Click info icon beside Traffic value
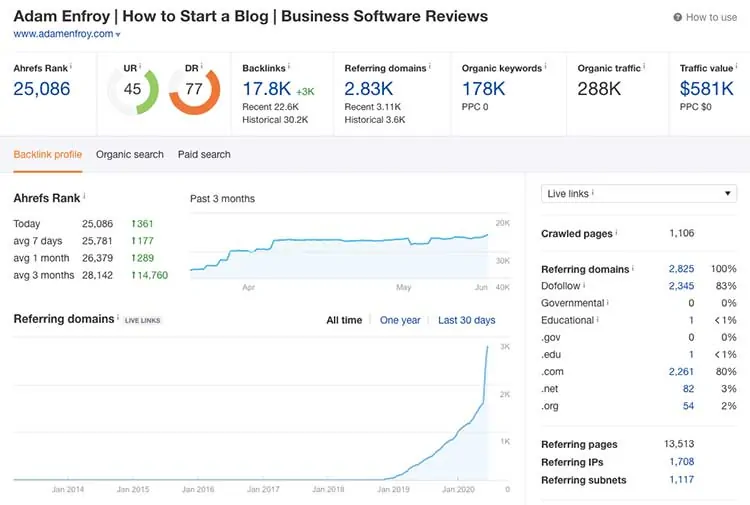Viewport: 750px width, 505px height. (739, 67)
